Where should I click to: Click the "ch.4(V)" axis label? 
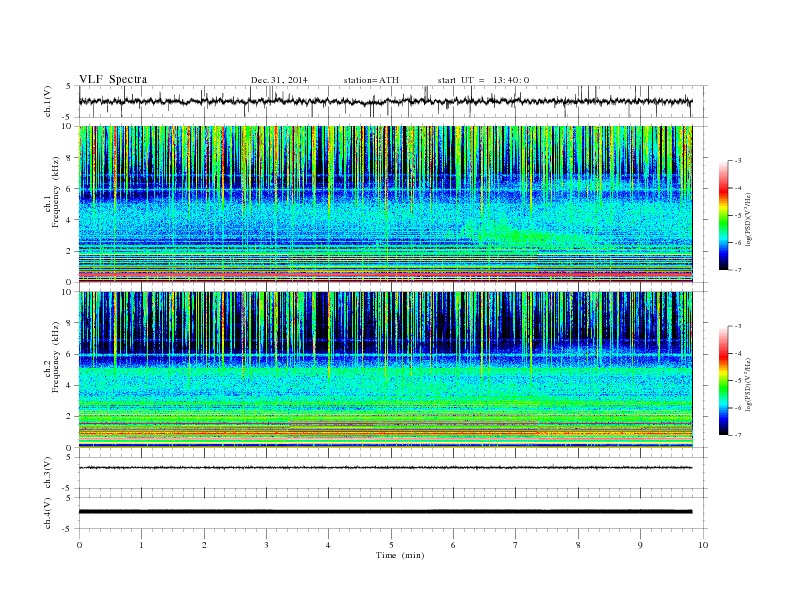coord(48,513)
